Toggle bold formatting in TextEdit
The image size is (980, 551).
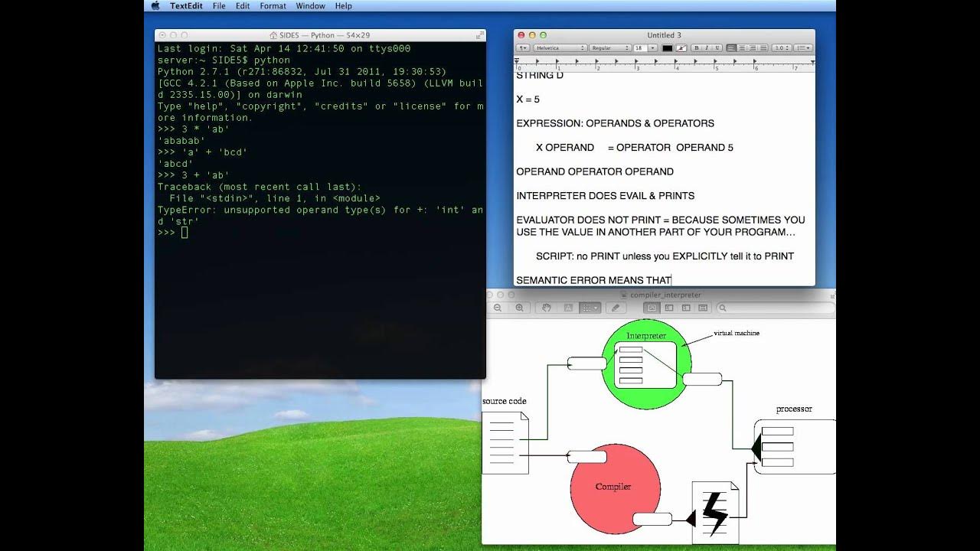click(697, 48)
